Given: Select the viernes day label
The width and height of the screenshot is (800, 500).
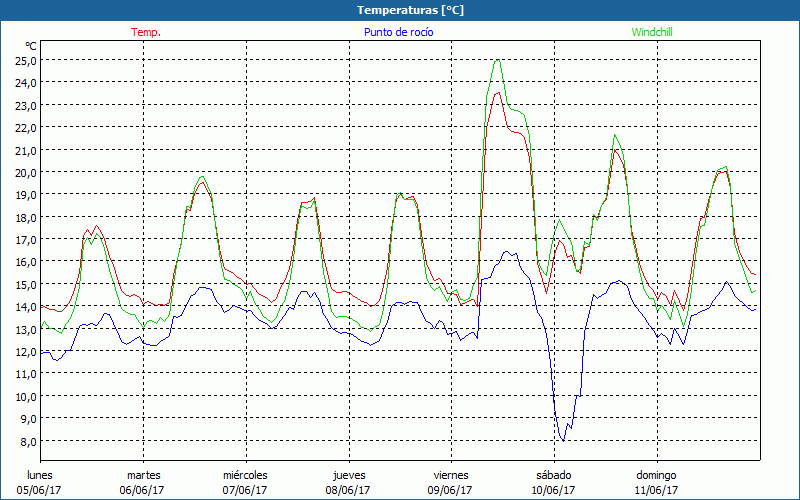Looking at the screenshot, I should pyautogui.click(x=451, y=475).
